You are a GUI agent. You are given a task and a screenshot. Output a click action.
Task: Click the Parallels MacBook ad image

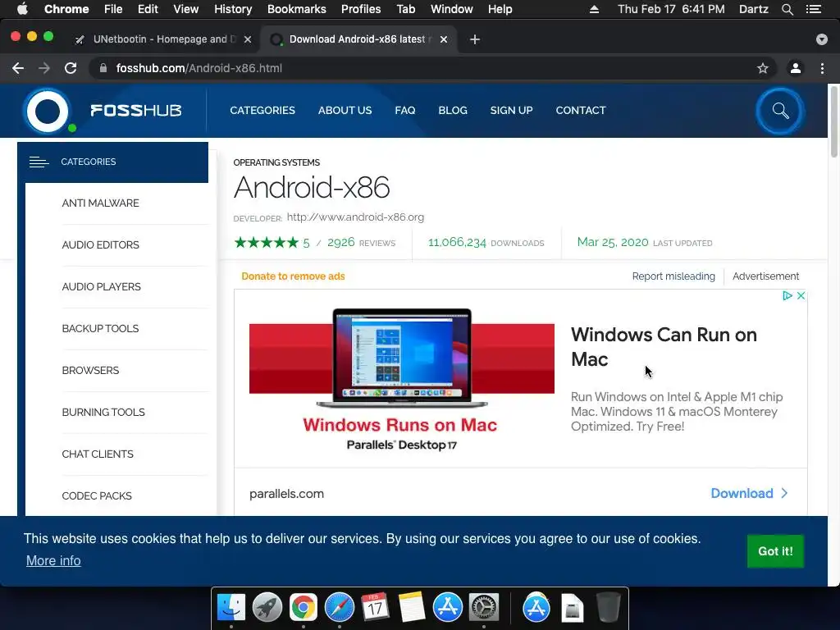[x=402, y=358]
